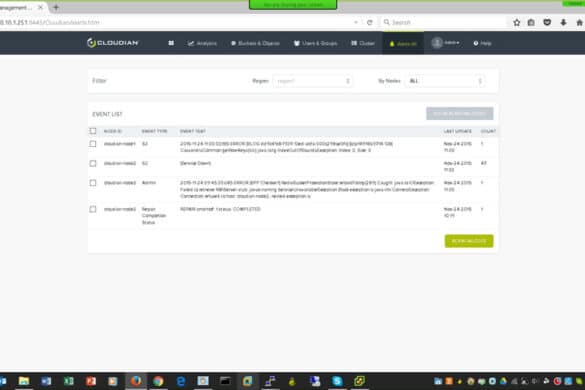Check the Repair Completion Status event checkbox
This screenshot has width=585, height=390.
click(x=93, y=209)
